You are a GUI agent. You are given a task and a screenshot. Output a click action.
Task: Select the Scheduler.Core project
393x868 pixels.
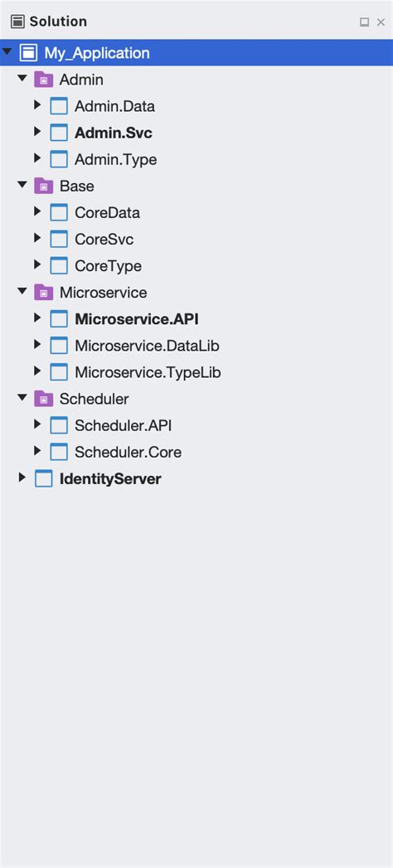[x=128, y=453]
